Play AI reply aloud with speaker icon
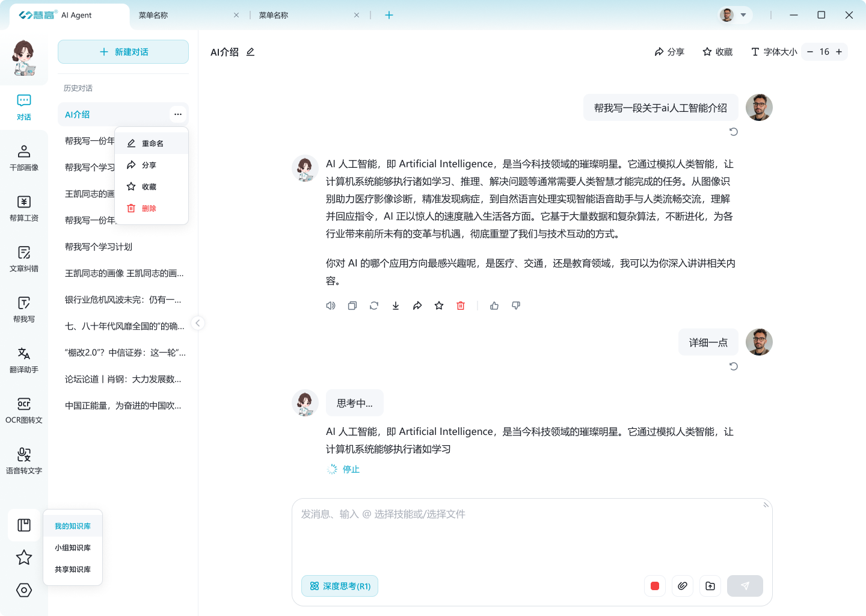Image resolution: width=866 pixels, height=616 pixels. [x=330, y=306]
